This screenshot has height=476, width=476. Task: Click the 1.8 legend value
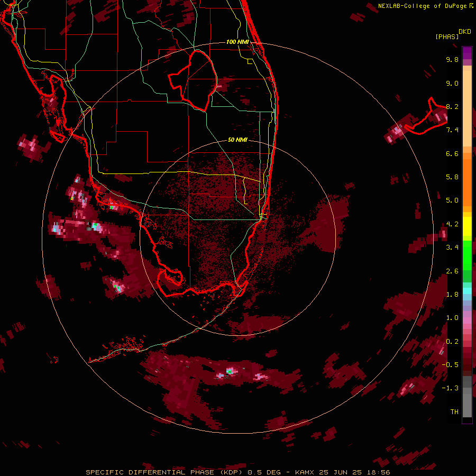[x=452, y=295]
